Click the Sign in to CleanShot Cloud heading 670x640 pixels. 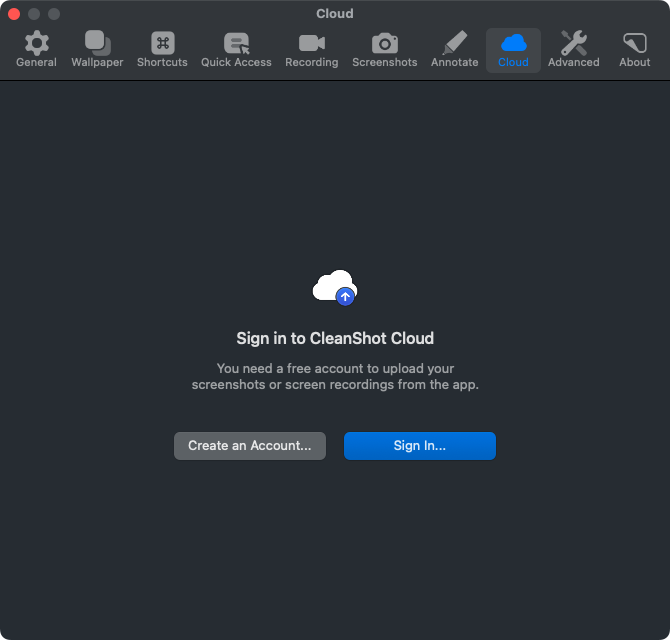pyautogui.click(x=335, y=338)
